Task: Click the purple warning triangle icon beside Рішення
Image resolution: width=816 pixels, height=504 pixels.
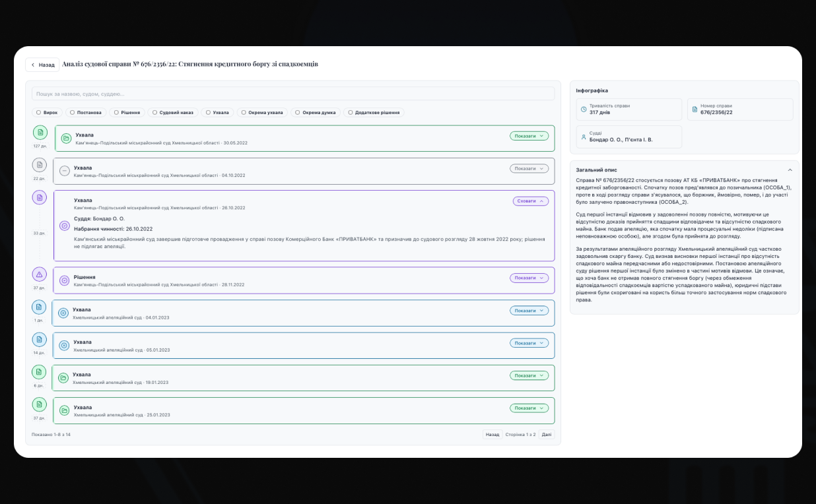Action: point(40,274)
